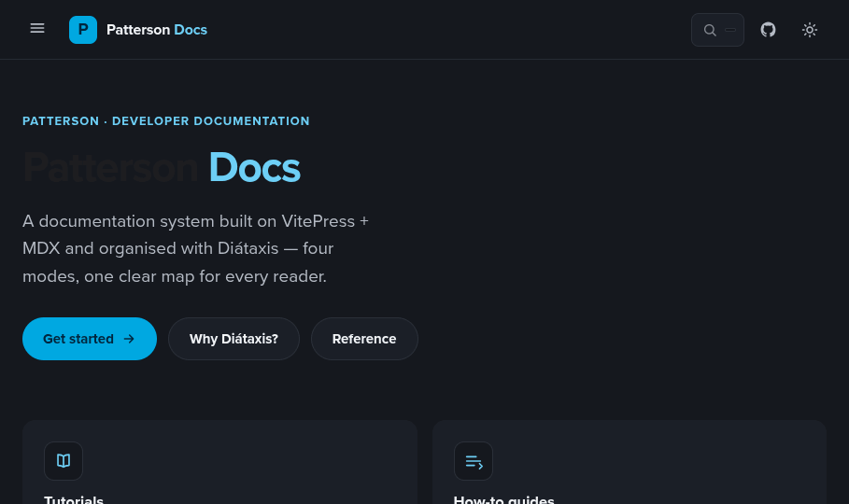Open the How-to guides card heading

[504, 499]
